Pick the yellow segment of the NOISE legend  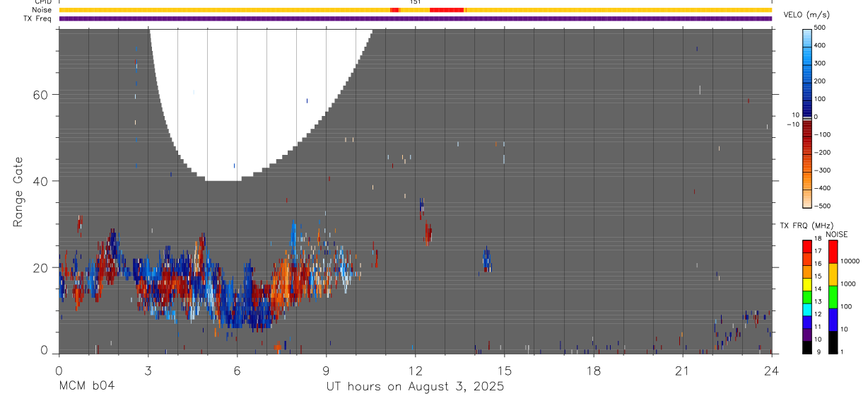(x=833, y=274)
